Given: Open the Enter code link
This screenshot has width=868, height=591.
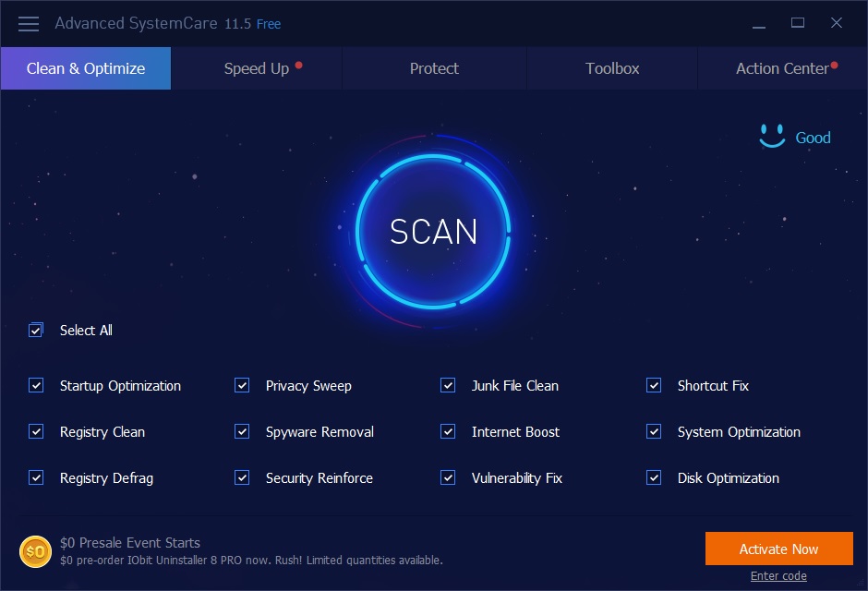Looking at the screenshot, I should coord(778,576).
